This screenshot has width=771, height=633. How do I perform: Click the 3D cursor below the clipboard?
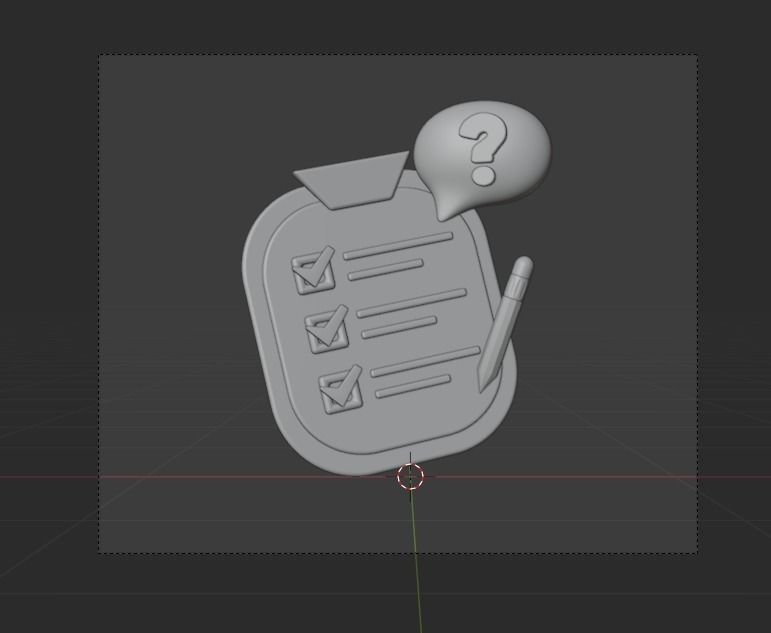coord(410,477)
